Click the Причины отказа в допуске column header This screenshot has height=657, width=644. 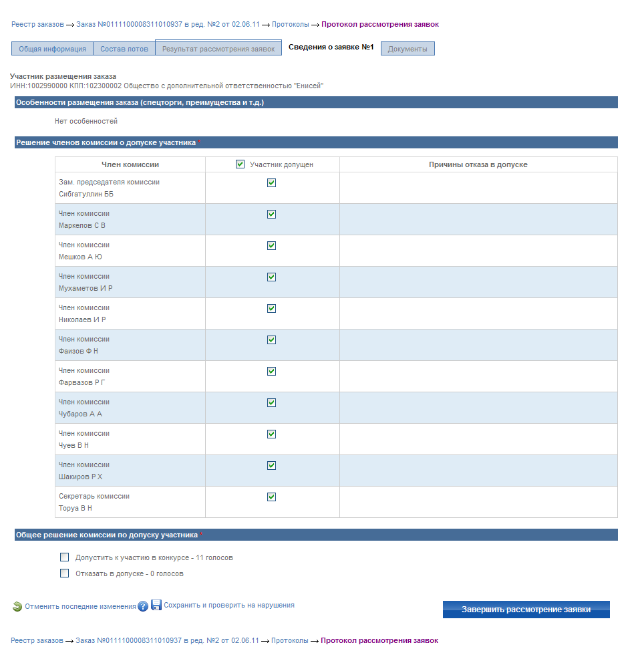tap(478, 164)
